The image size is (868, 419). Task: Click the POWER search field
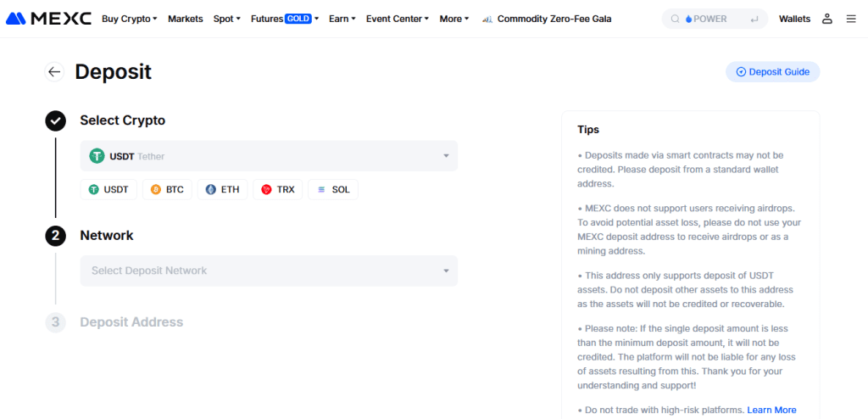point(715,19)
